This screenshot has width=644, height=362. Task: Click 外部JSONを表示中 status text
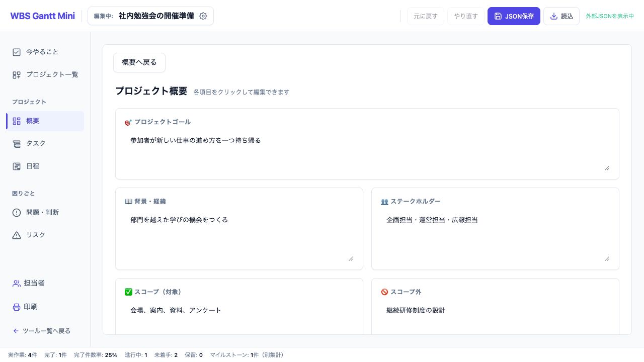coord(610,16)
